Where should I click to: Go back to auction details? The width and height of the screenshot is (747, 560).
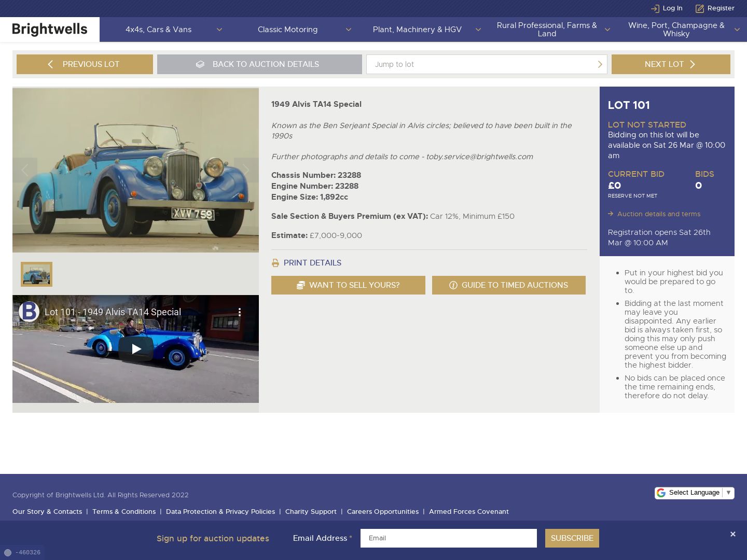pyautogui.click(x=259, y=64)
